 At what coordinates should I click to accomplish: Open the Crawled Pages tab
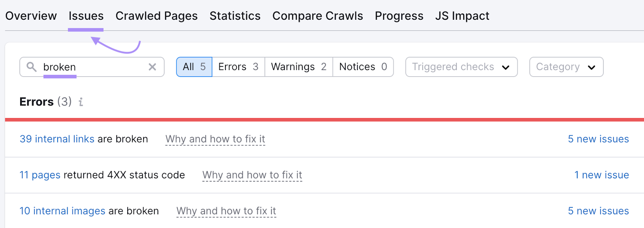pyautogui.click(x=157, y=16)
